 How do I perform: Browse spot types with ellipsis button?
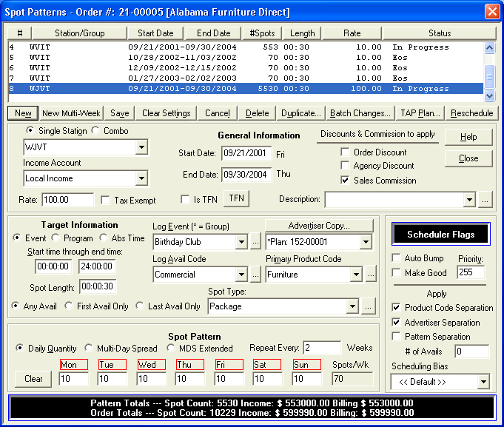(x=368, y=306)
